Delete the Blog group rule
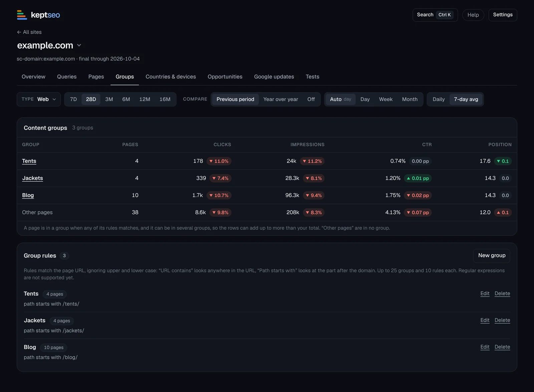Screen dimensions: 534x392 tap(502, 347)
